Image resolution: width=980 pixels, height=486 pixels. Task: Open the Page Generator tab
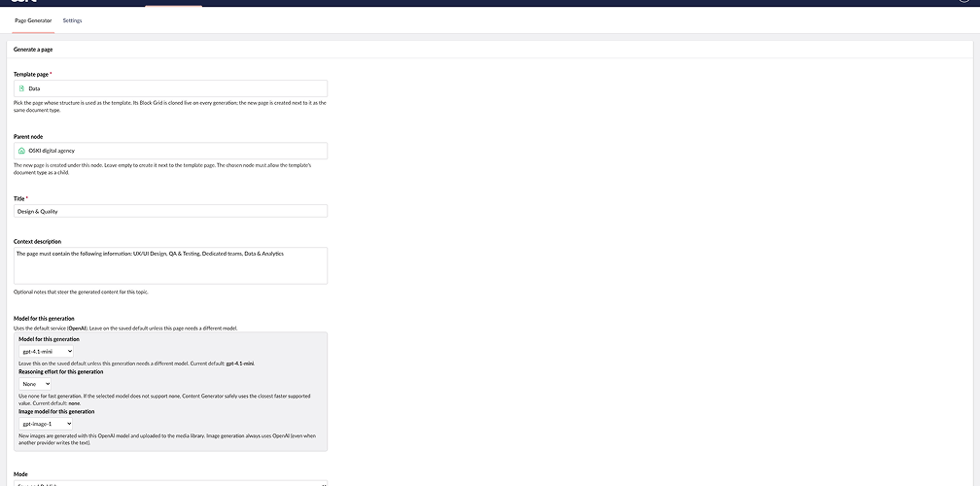coord(33,20)
